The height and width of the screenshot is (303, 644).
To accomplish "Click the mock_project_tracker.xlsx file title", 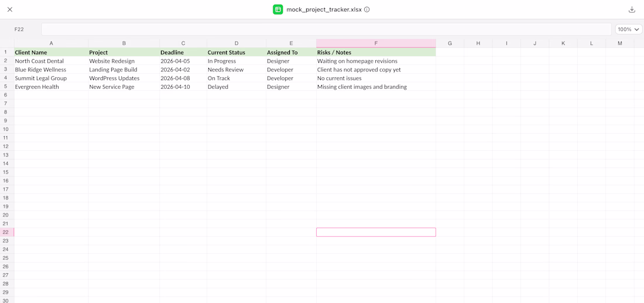I will pos(324,9).
